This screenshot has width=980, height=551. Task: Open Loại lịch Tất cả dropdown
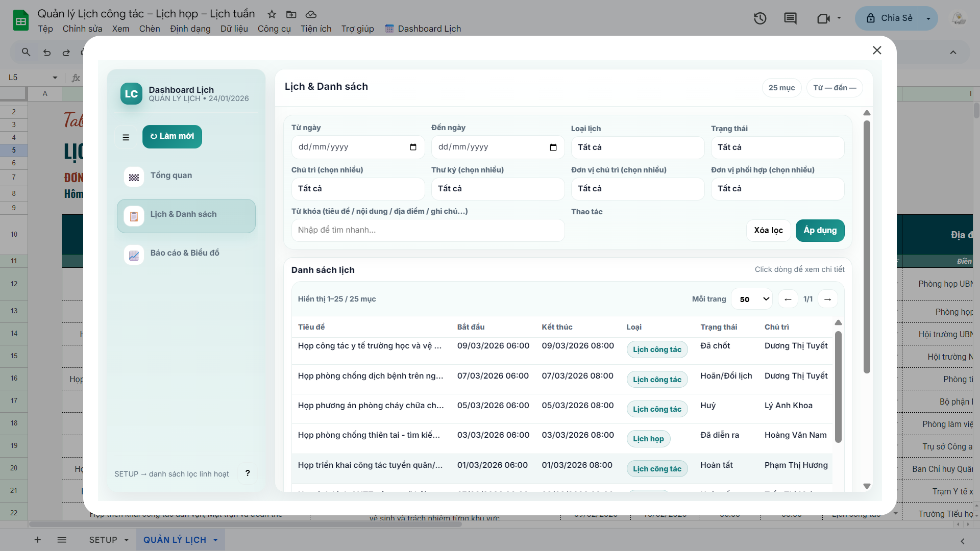pyautogui.click(x=637, y=147)
